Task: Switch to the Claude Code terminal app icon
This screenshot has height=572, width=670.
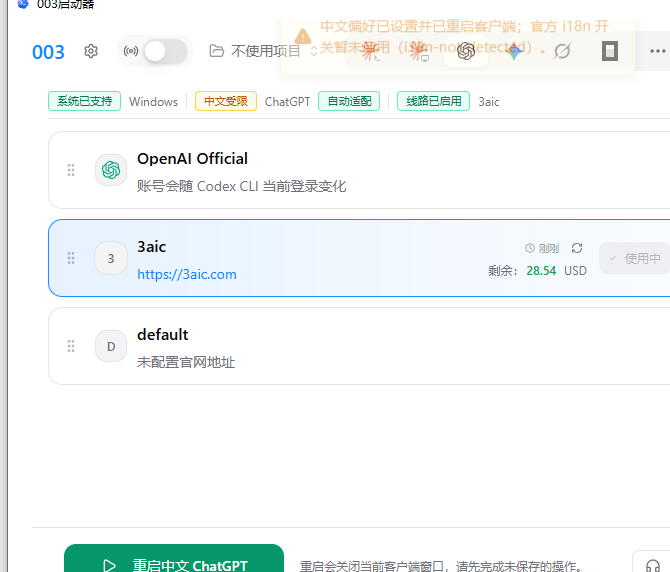Action: (x=371, y=51)
